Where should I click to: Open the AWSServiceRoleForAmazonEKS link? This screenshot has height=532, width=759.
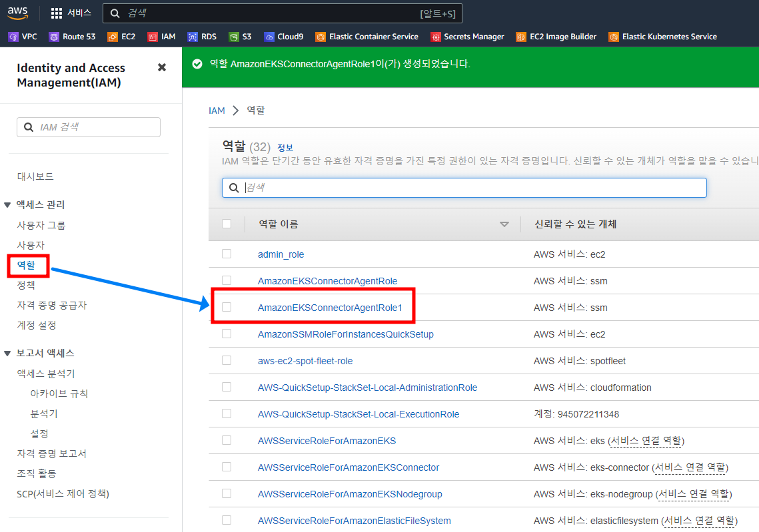[x=327, y=441]
